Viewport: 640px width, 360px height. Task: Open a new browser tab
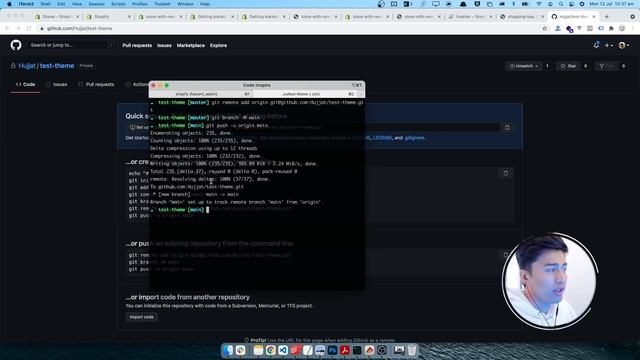(607, 17)
